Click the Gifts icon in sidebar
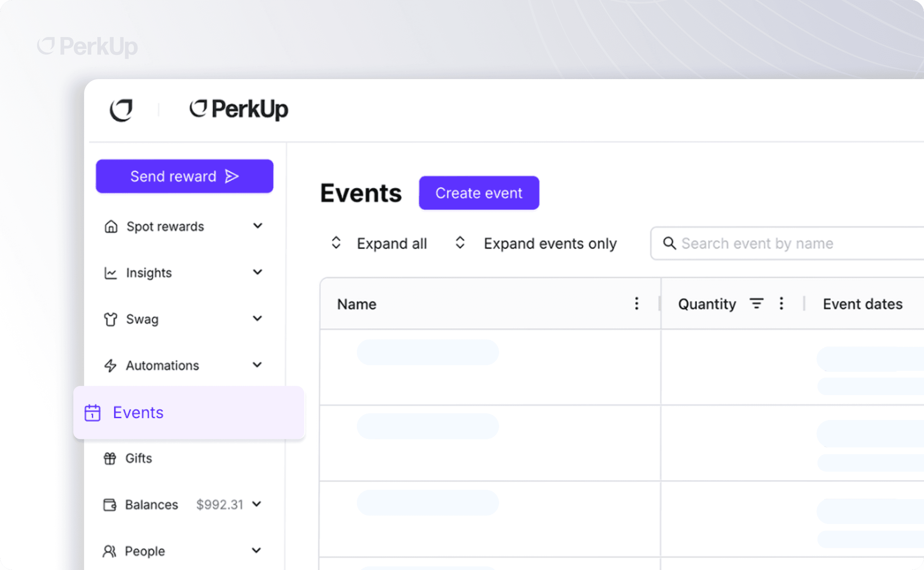 tap(110, 458)
